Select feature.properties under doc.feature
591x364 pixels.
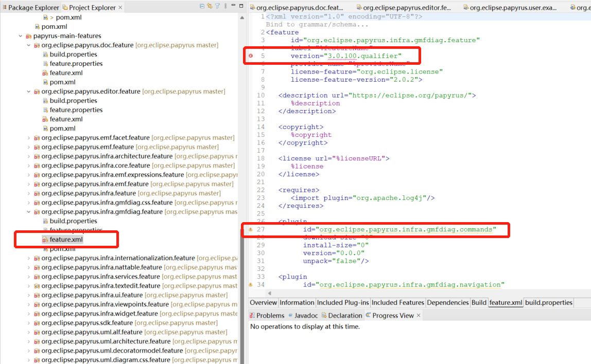click(76, 64)
